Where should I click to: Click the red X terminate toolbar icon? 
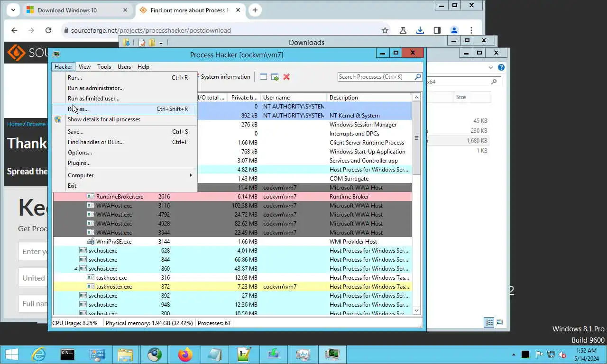[286, 77]
